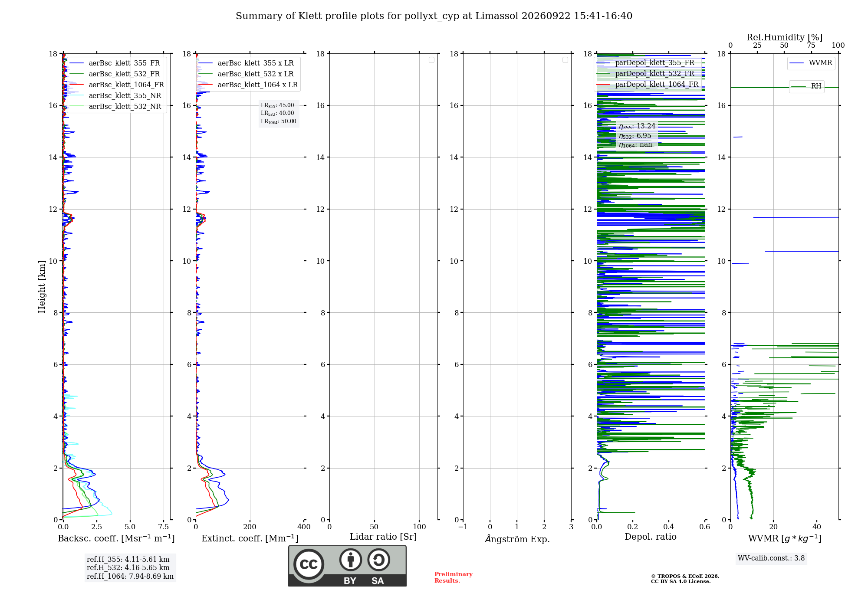Click the 'Height [km]' axis label

pyautogui.click(x=42, y=287)
